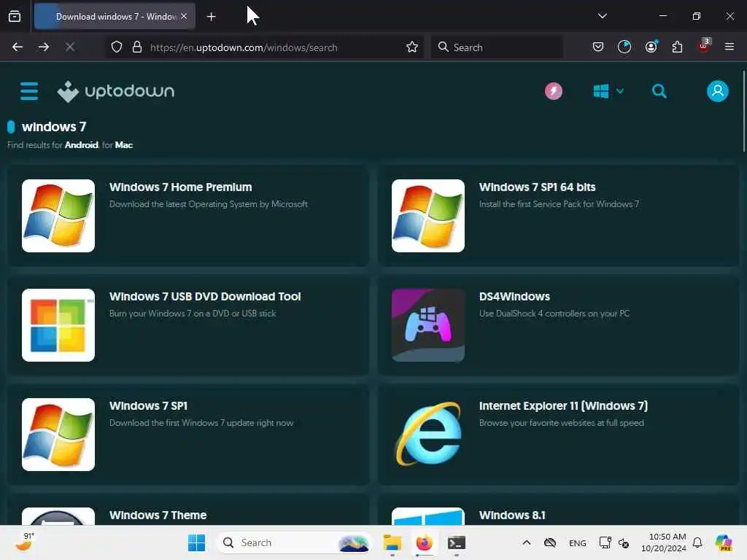Open Windows 7 USB DVD Download Tool
747x560 pixels.
tap(188, 325)
